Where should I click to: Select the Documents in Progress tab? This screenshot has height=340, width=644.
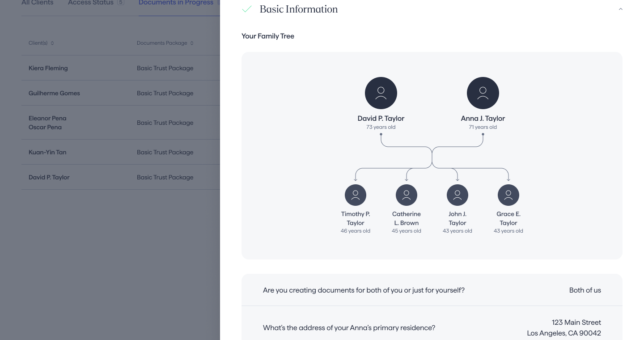[176, 3]
